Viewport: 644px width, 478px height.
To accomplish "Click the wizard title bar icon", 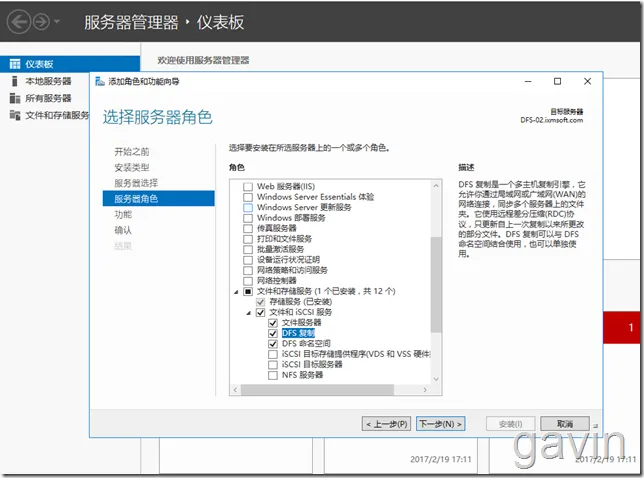I will (100, 81).
